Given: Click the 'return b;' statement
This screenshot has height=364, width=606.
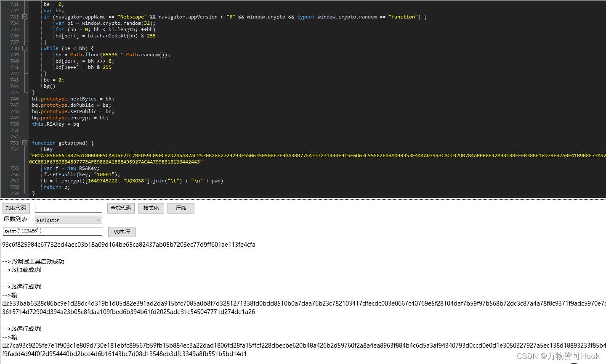Looking at the screenshot, I should [x=57, y=187].
